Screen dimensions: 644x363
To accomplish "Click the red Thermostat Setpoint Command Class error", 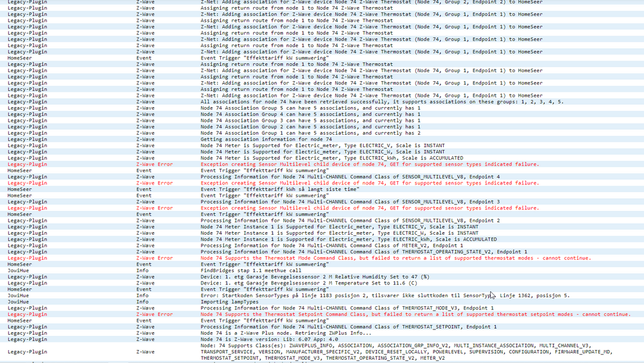I will click(x=415, y=315).
